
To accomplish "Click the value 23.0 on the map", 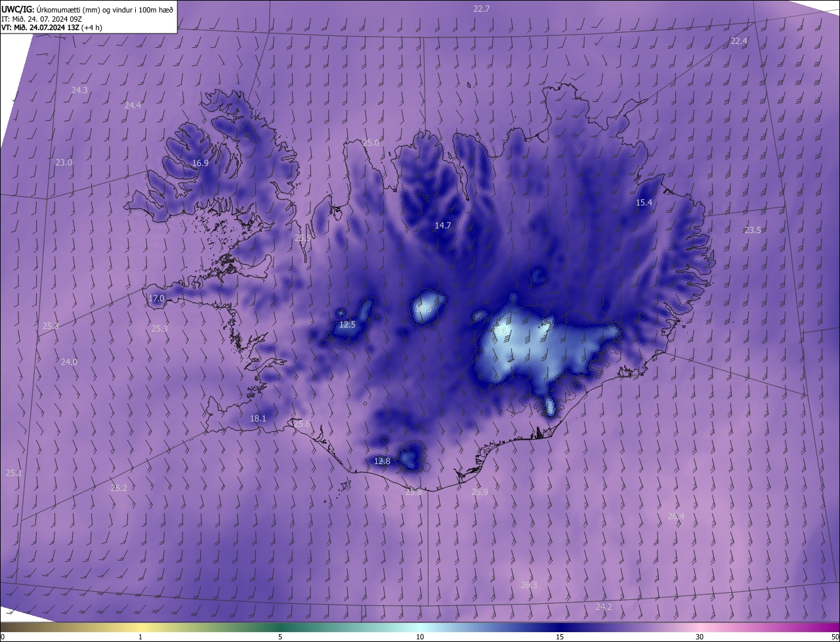I will click(x=64, y=162).
